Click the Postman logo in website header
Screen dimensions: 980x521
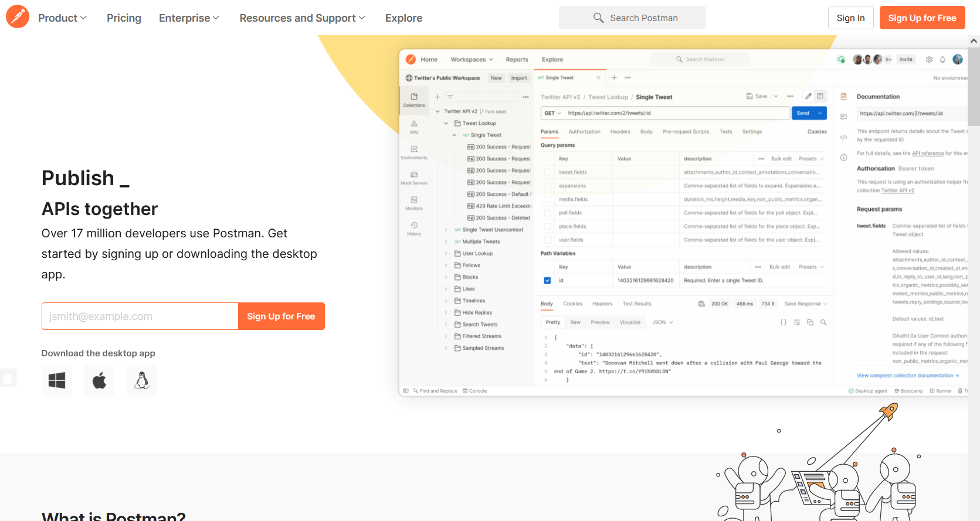(x=18, y=17)
